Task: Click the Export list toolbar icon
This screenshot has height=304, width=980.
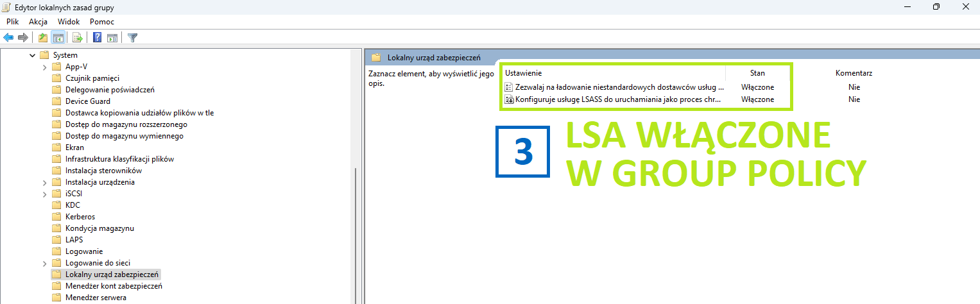Action: pos(78,38)
